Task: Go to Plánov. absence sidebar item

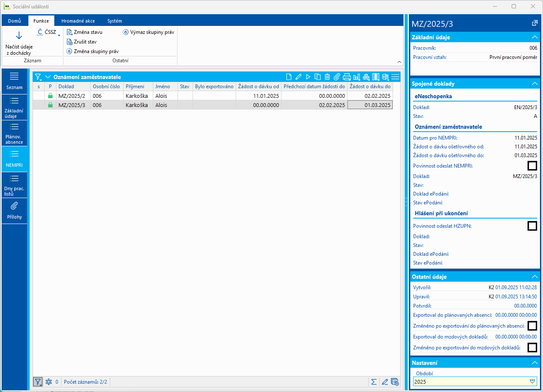Action: click(x=14, y=133)
